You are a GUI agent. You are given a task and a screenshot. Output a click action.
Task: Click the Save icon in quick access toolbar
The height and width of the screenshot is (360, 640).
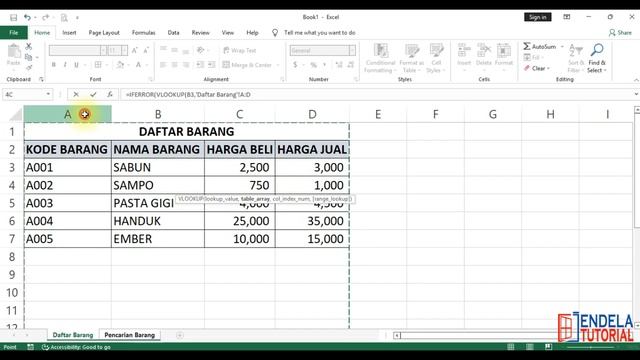tap(13, 18)
